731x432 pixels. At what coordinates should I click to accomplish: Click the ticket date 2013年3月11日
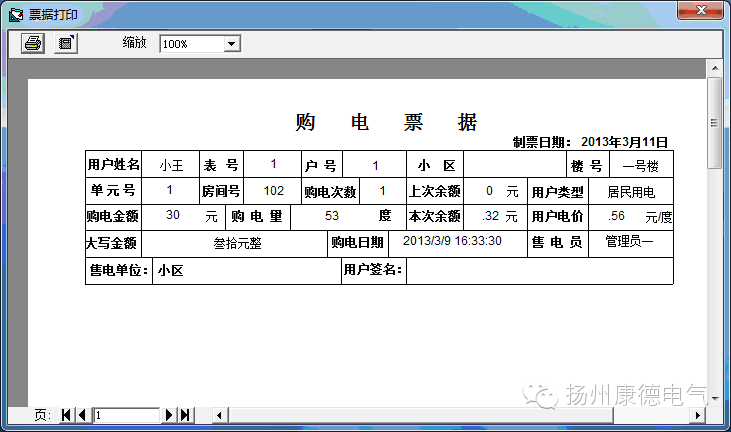coord(624,142)
